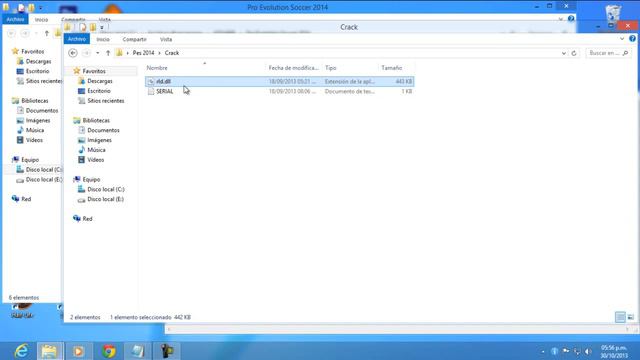Open the Archivo tab in the Crack window
Viewport: 640px width, 360px height.
[x=77, y=39]
